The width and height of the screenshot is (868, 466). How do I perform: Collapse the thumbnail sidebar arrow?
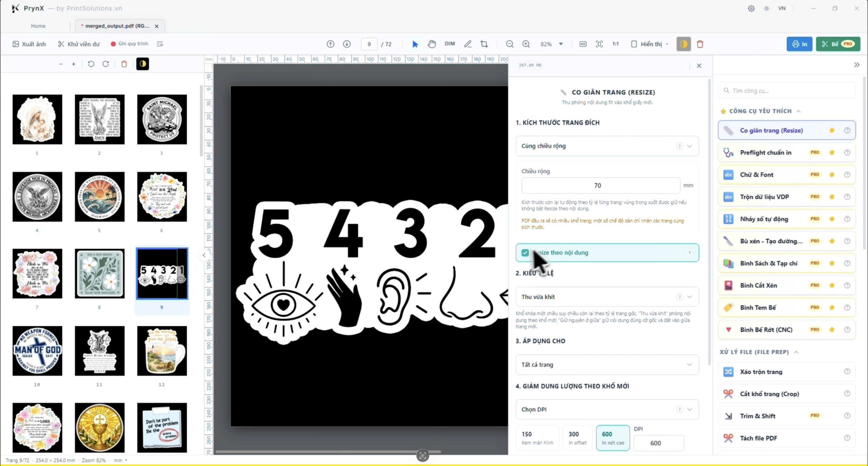pyautogui.click(x=204, y=255)
